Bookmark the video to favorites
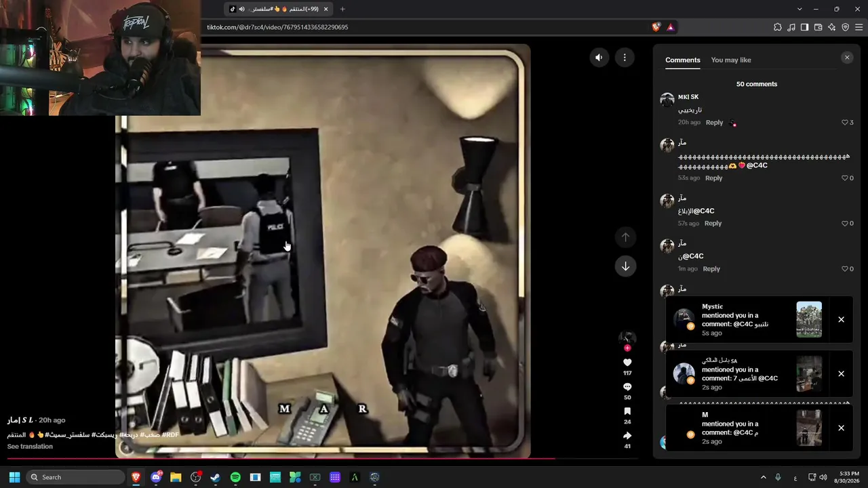Image resolution: width=868 pixels, height=488 pixels. [627, 411]
